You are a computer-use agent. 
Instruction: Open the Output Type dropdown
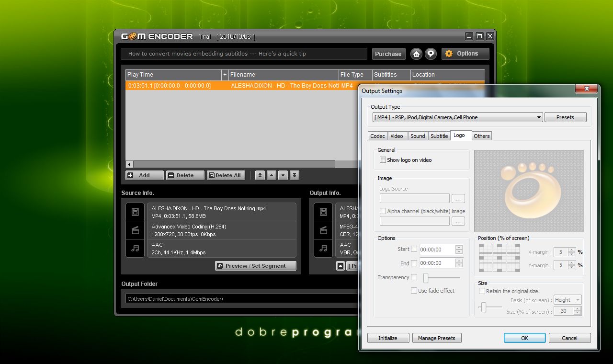[x=457, y=117]
